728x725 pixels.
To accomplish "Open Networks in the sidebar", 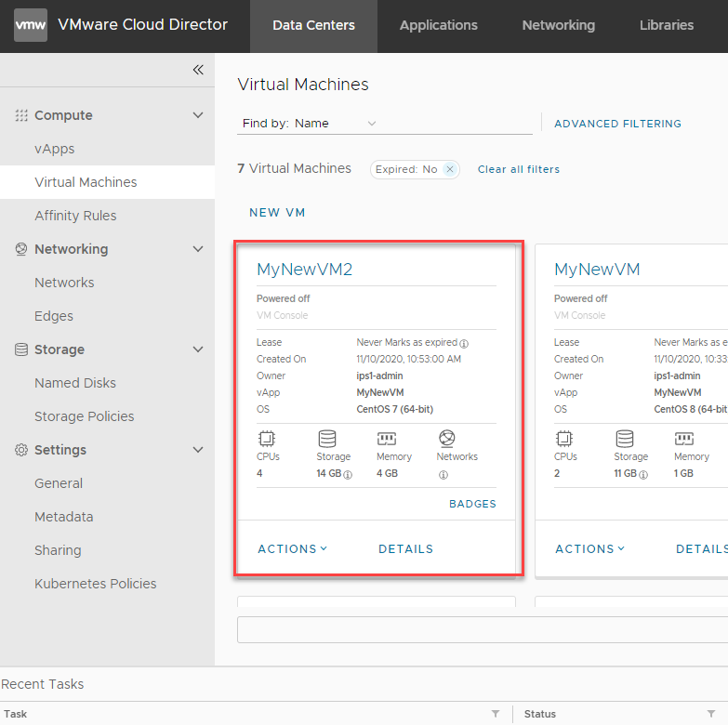I will point(64,283).
